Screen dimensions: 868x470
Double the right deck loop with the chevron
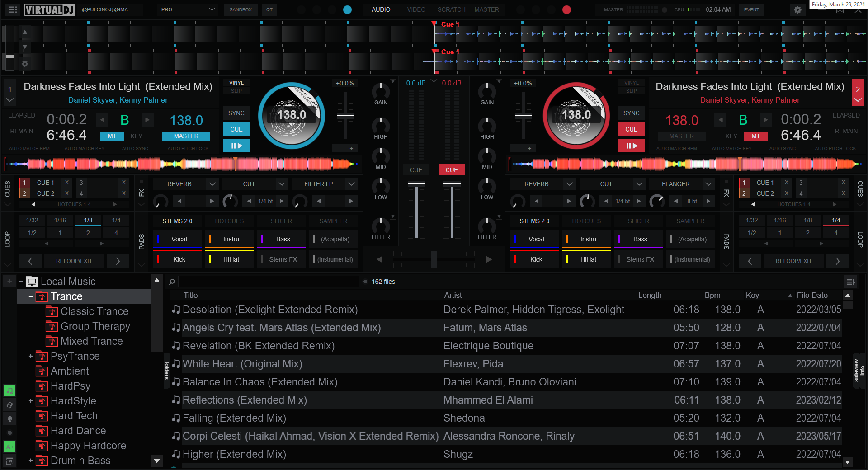click(837, 261)
